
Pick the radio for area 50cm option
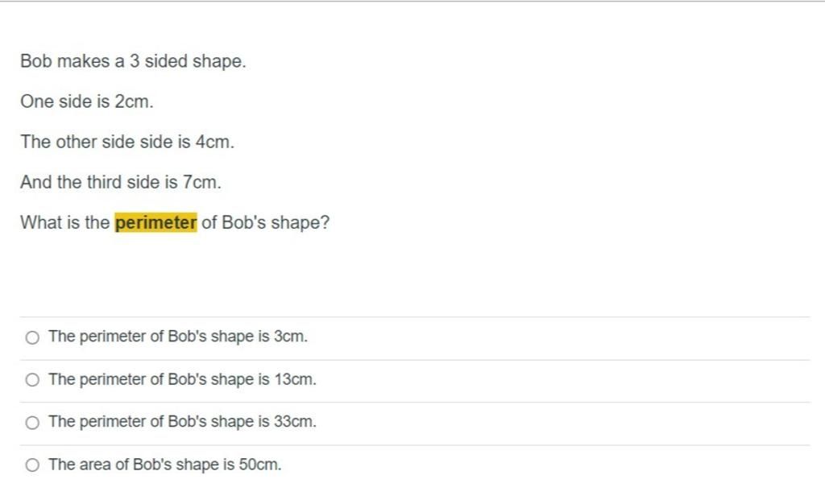coord(32,465)
